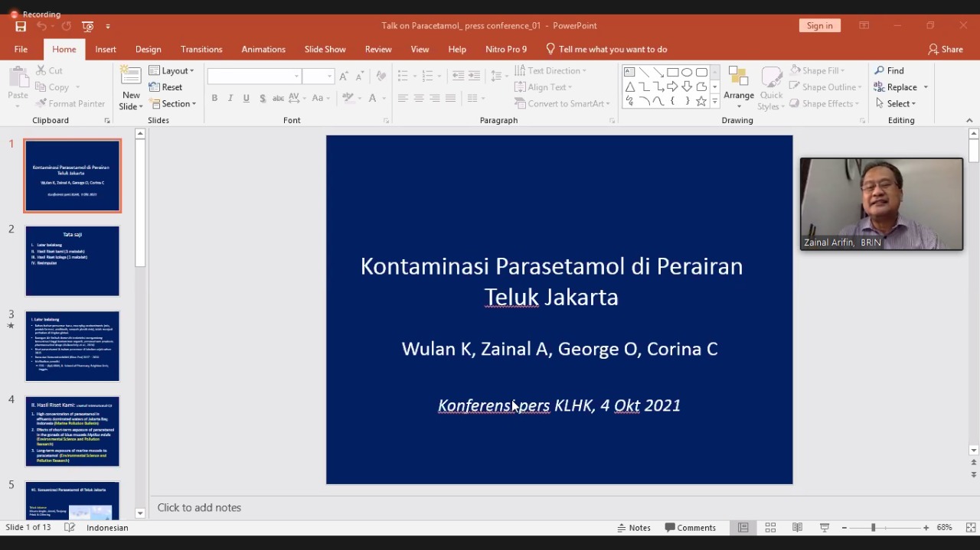The image size is (980, 550).
Task: Toggle the Notes pane button
Action: (634, 528)
